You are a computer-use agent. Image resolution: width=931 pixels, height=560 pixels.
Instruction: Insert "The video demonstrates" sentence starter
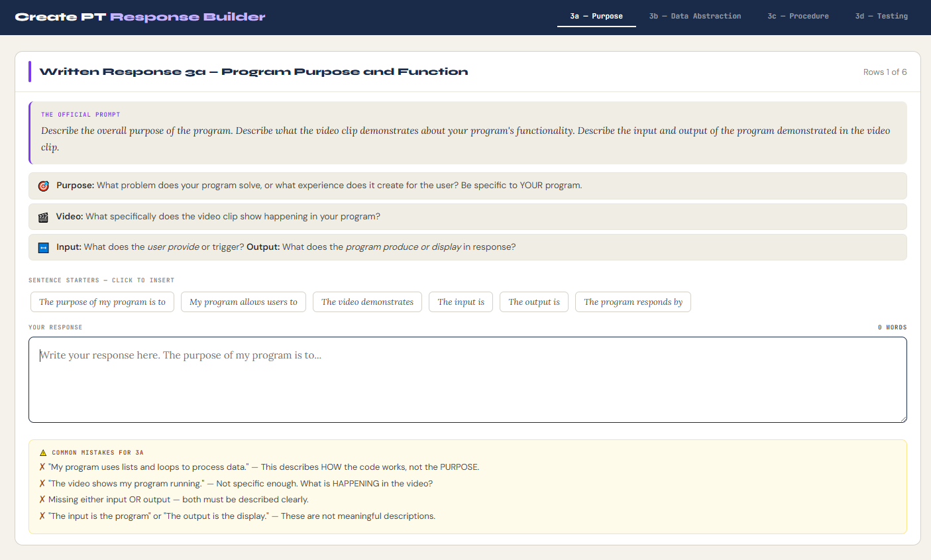(x=367, y=302)
